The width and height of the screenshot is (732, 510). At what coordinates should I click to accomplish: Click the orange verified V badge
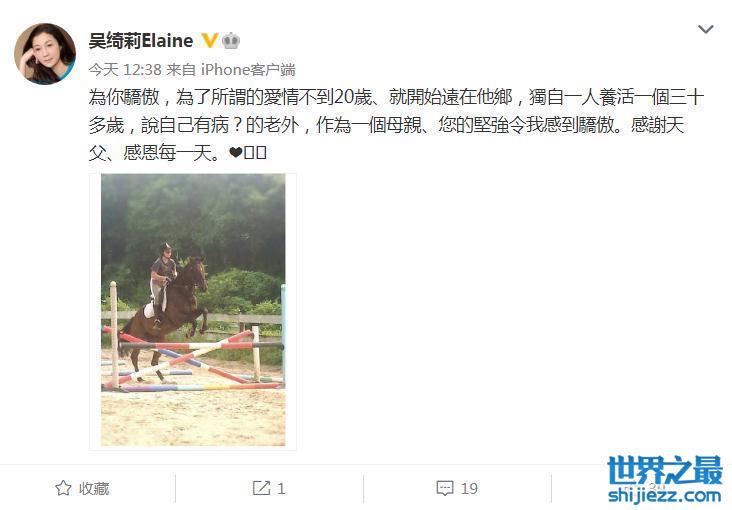point(210,41)
